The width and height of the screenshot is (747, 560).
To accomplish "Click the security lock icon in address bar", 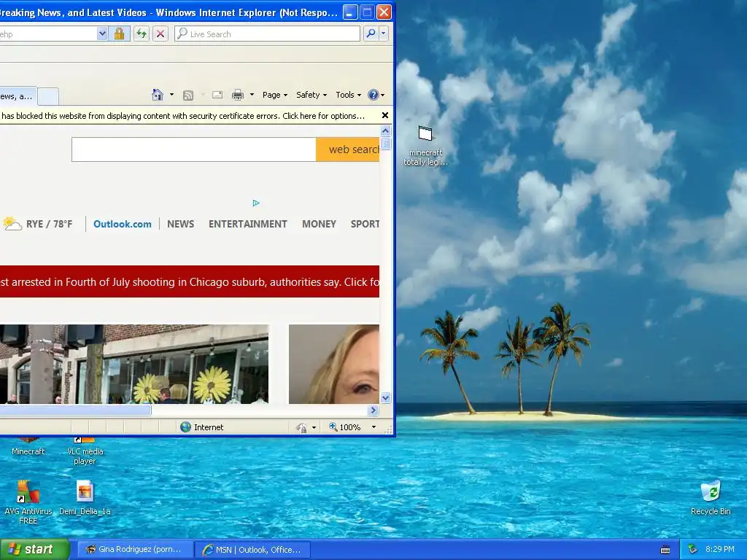I will point(119,34).
